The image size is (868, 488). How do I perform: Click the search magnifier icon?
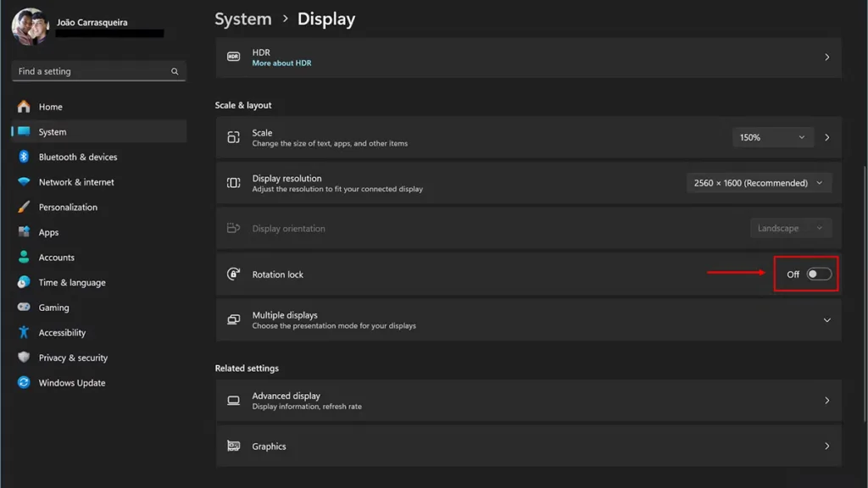click(175, 71)
